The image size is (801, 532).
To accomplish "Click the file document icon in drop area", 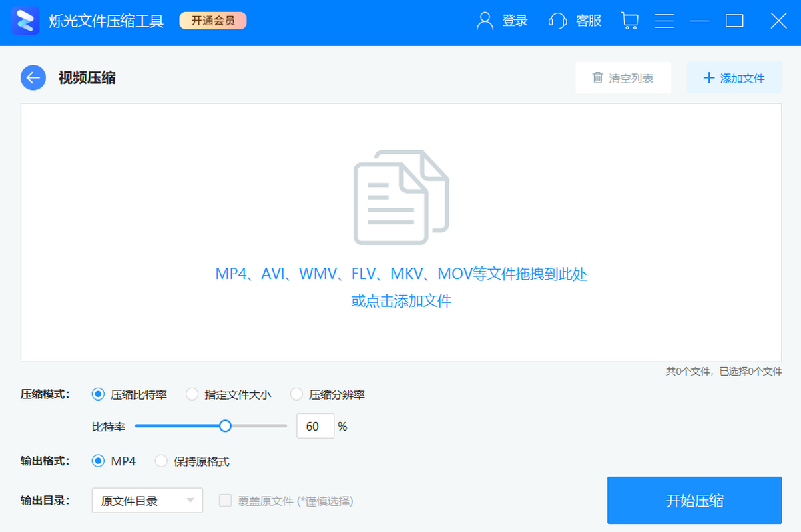I will [401, 197].
